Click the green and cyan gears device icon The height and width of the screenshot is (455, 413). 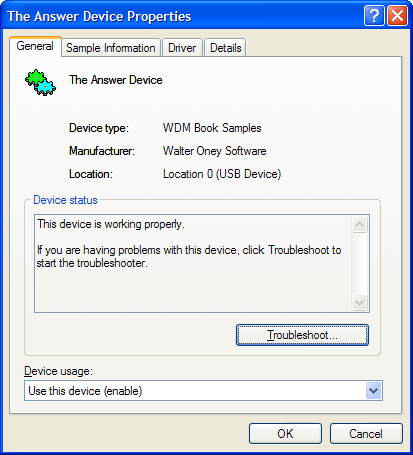pos(40,83)
